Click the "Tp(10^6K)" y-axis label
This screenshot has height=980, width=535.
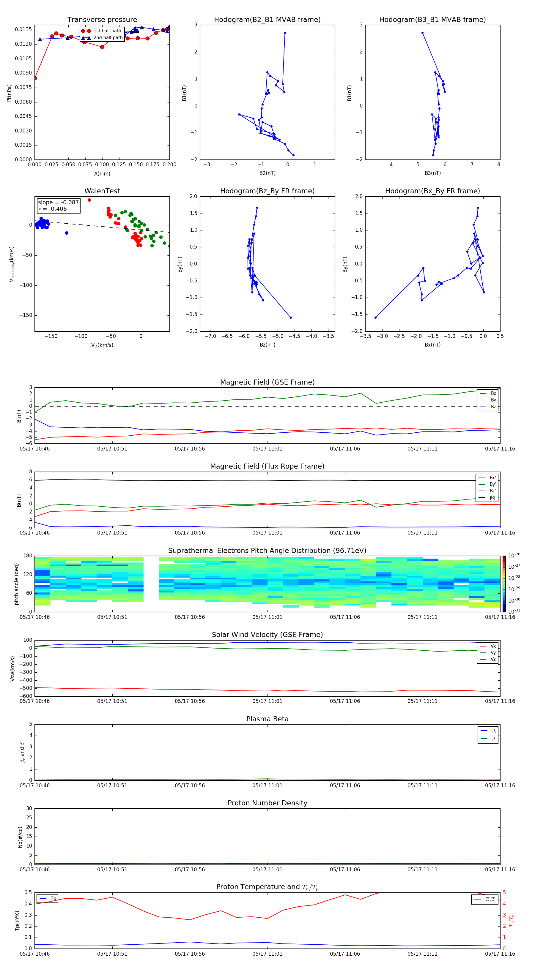click(17, 921)
